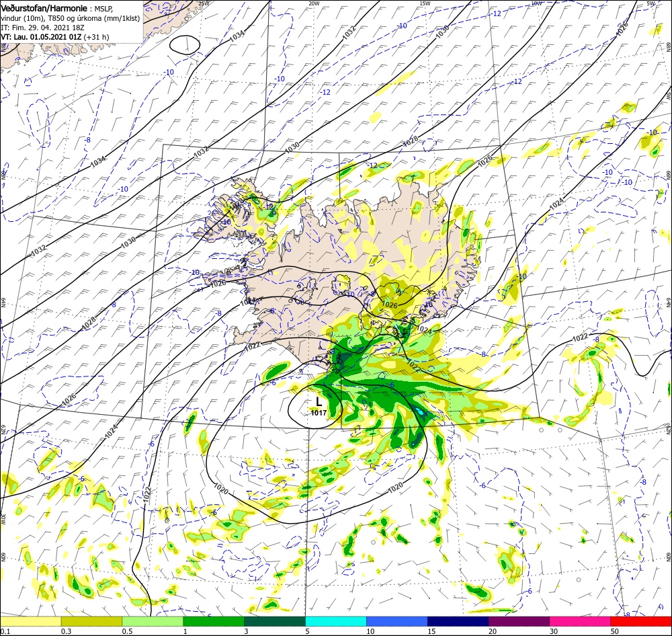Click the 1017 central pressure value
The height and width of the screenshot is (636, 672).
(x=319, y=413)
